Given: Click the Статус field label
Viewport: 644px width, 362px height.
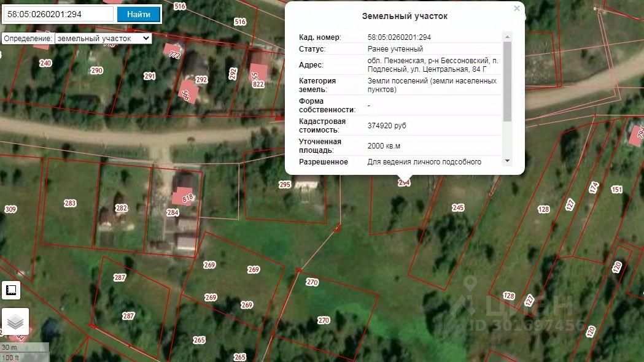Looking at the screenshot, I should pyautogui.click(x=312, y=49).
